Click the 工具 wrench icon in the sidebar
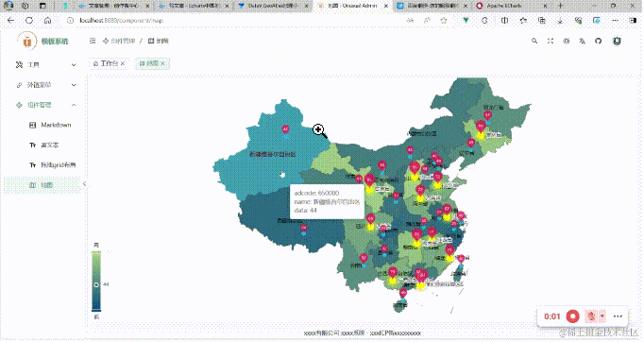Viewport: 644px width, 342px height. click(x=19, y=64)
